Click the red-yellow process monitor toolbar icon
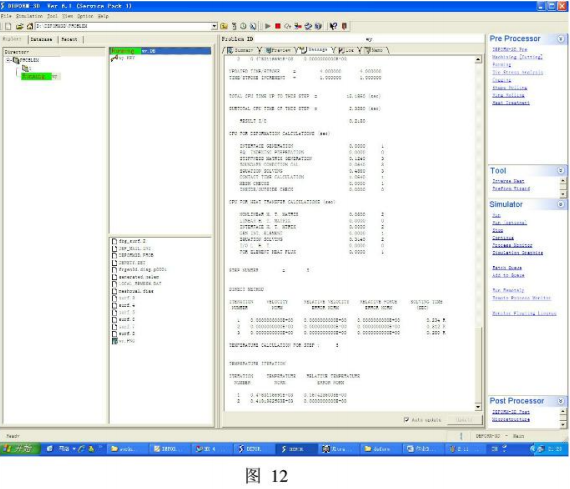 click(x=298, y=26)
